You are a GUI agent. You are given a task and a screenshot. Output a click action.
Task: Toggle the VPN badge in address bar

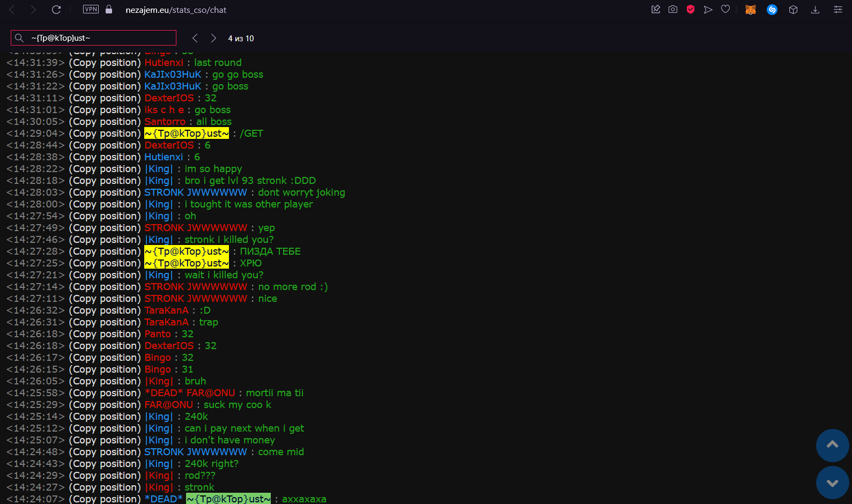tap(91, 9)
